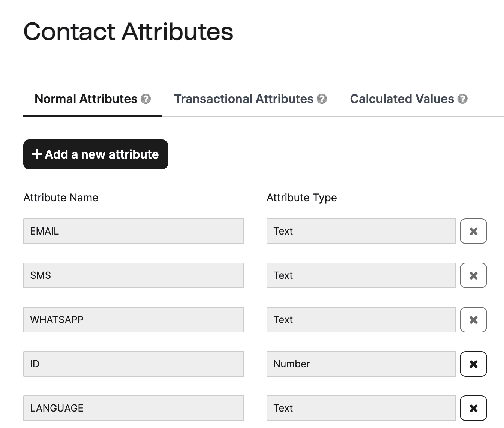Click the Contact Attributes page heading
Viewport: 504px width, 428px height.
[x=128, y=32]
